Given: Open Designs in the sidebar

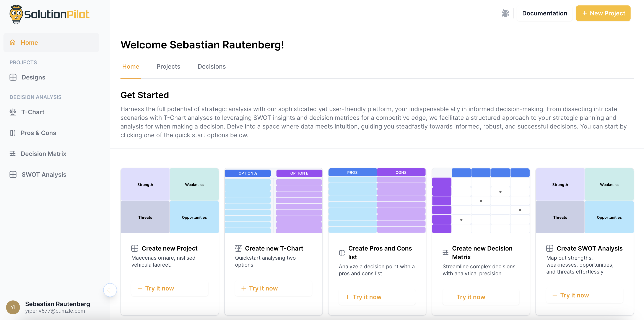Looking at the screenshot, I should [x=33, y=77].
